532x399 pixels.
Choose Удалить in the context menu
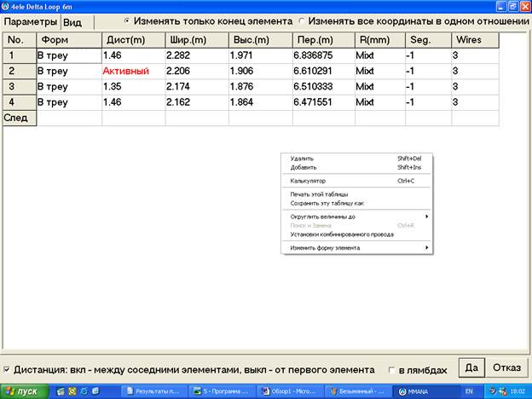[x=356, y=159]
